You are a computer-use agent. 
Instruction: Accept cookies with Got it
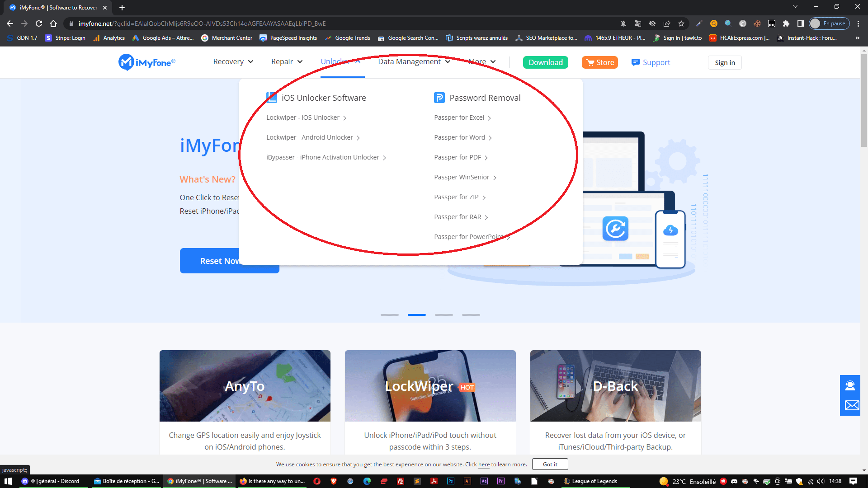tap(550, 464)
